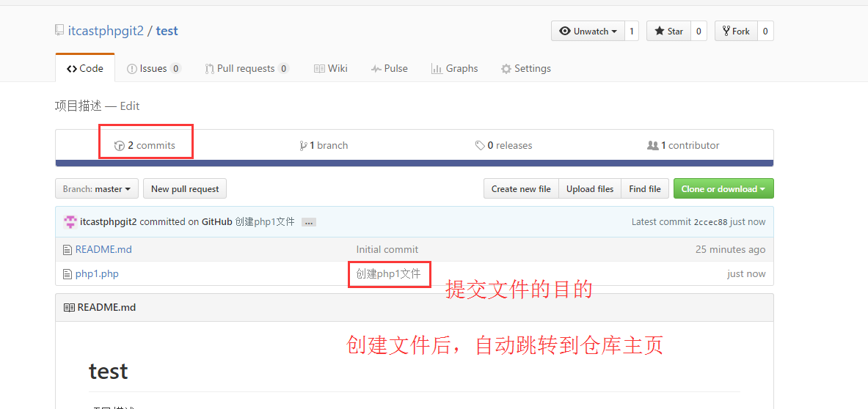Click Create new file button
868x409 pixels.
point(521,188)
